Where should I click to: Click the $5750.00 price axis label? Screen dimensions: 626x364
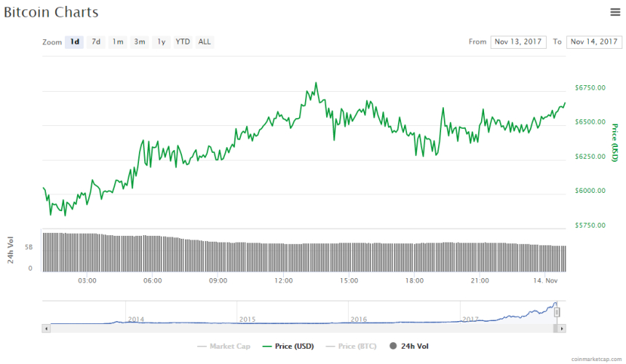pos(590,226)
